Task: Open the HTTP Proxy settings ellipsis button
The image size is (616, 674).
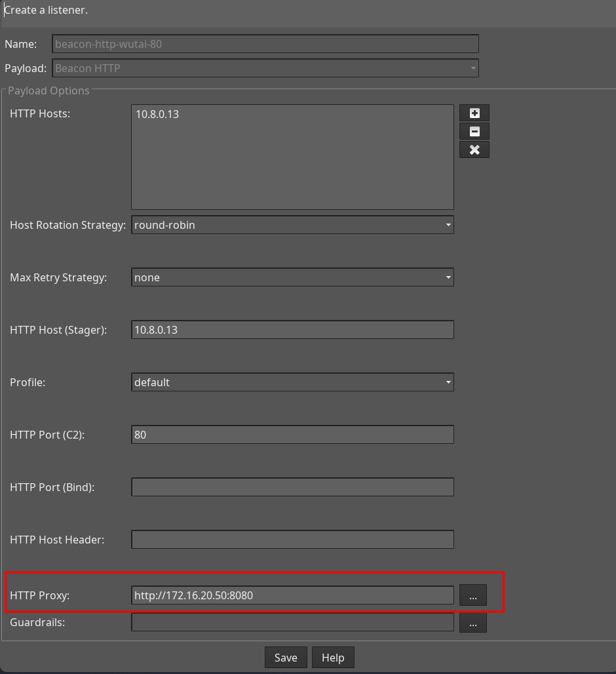Action: click(472, 595)
